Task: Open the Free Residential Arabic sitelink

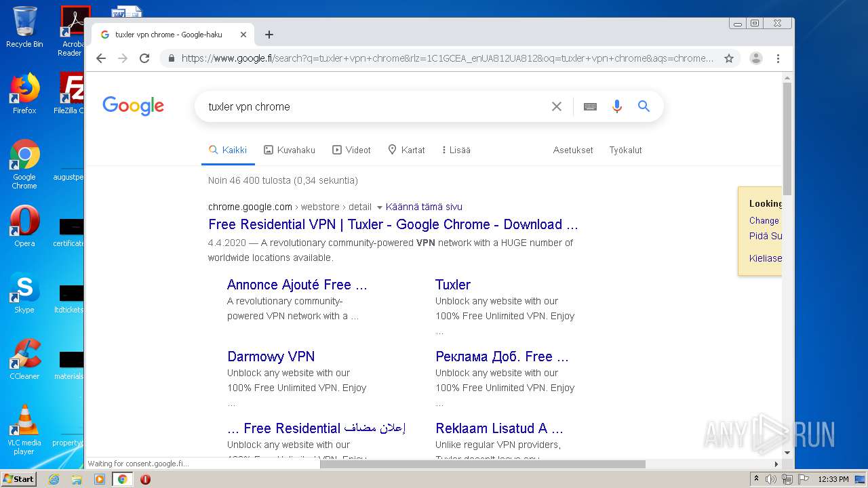Action: pos(317,428)
